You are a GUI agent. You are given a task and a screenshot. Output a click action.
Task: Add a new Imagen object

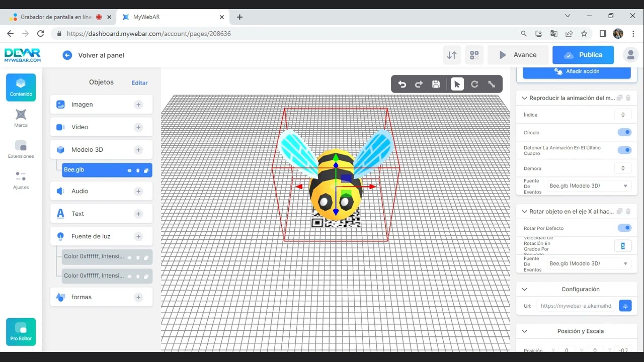coord(138,105)
